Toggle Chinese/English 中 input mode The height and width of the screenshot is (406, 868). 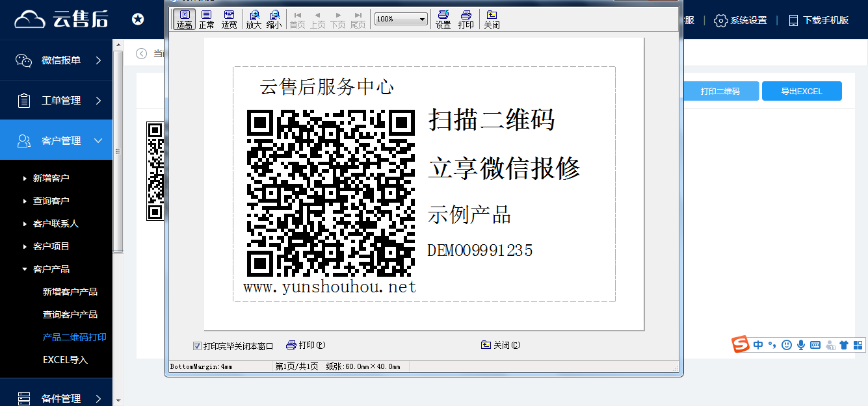point(759,345)
